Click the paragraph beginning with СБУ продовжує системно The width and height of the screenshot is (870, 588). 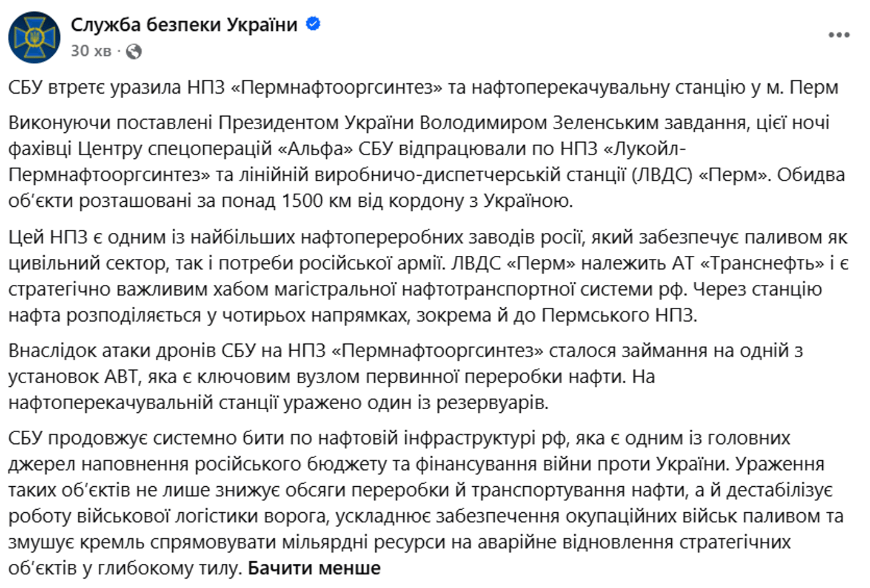click(x=426, y=503)
